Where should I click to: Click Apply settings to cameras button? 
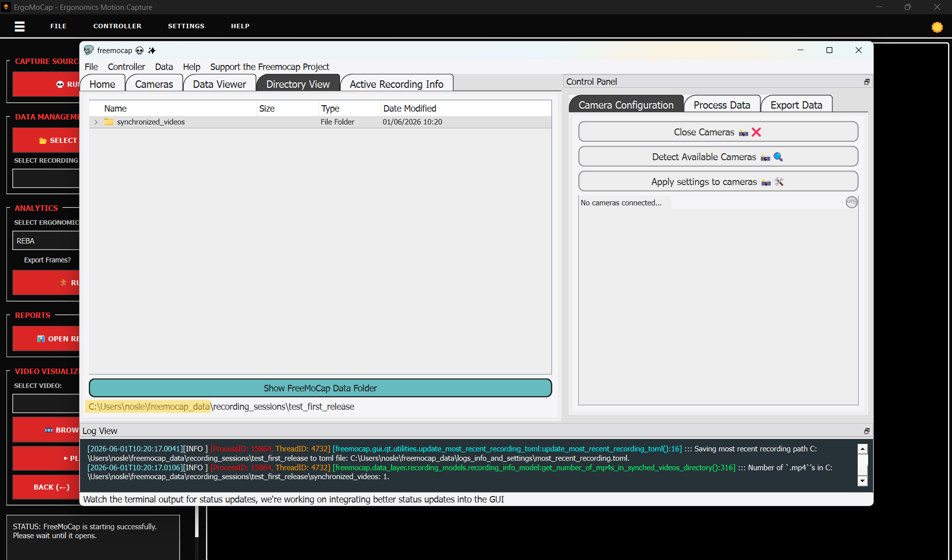[x=718, y=182]
